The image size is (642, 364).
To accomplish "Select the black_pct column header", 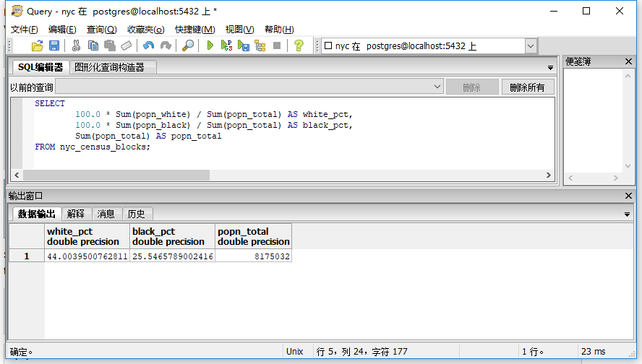I will [x=172, y=236].
